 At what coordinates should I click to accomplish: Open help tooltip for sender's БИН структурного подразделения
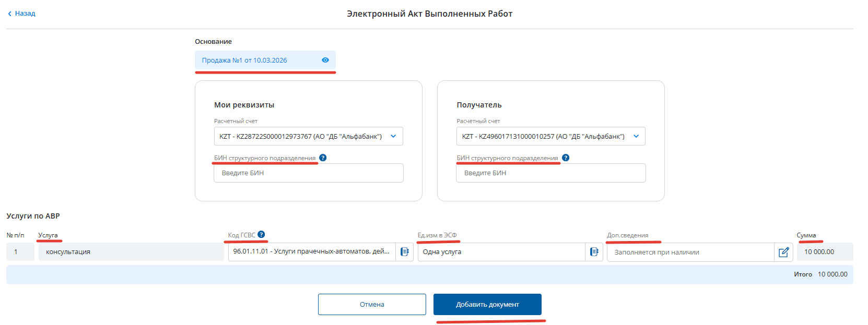coord(323,158)
